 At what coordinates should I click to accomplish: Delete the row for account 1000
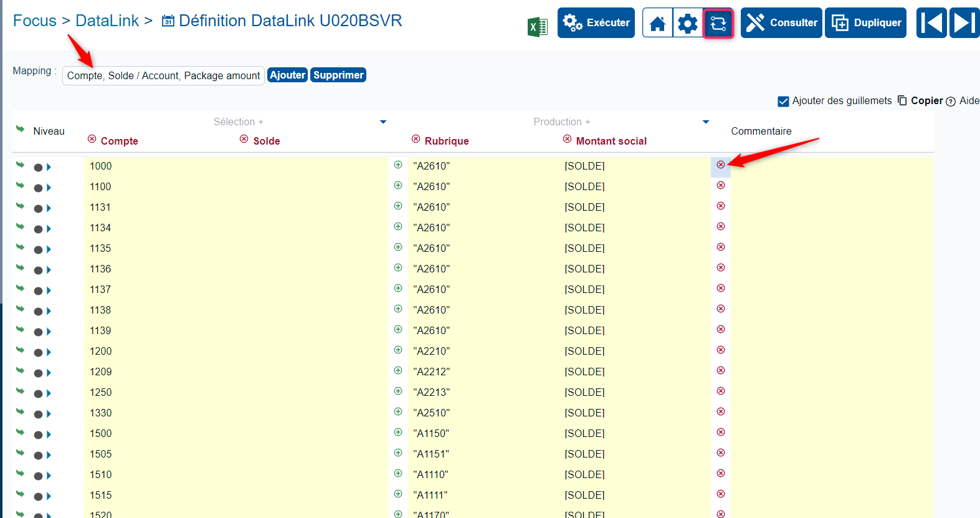pyautogui.click(x=721, y=165)
